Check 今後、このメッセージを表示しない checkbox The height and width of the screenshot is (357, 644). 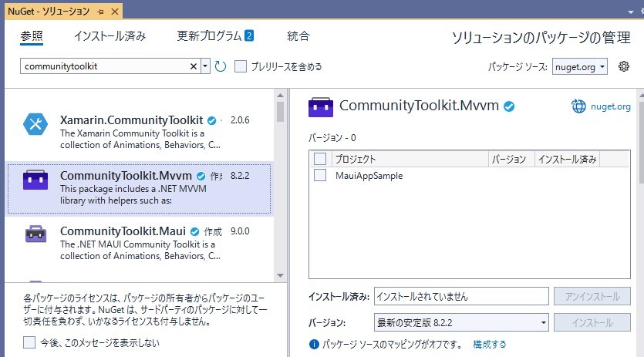coord(29,342)
